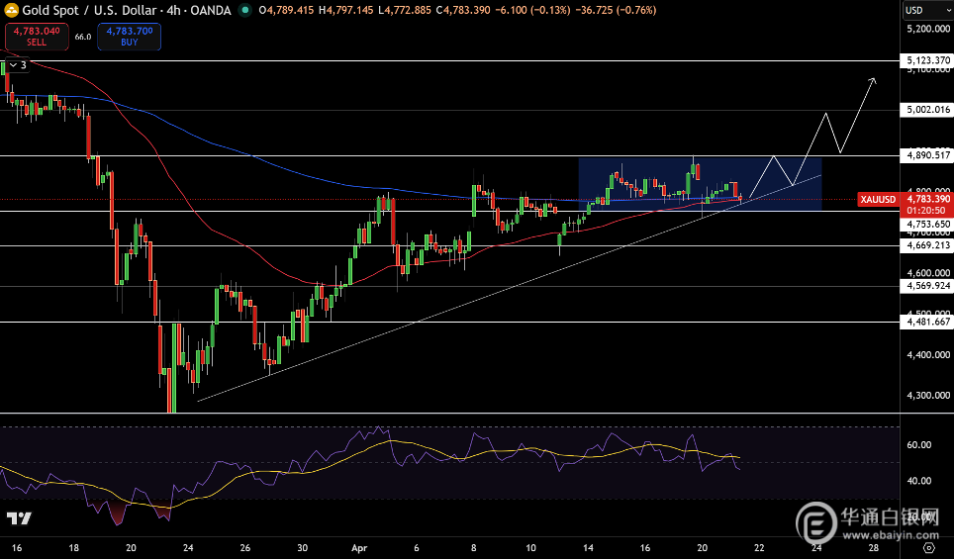This screenshot has height=560, width=954.
Task: Open the USD currency dropdown
Action: pos(926,11)
